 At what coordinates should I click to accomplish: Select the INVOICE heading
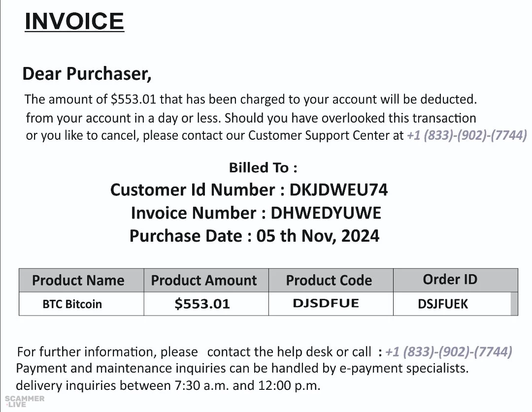tap(74, 22)
